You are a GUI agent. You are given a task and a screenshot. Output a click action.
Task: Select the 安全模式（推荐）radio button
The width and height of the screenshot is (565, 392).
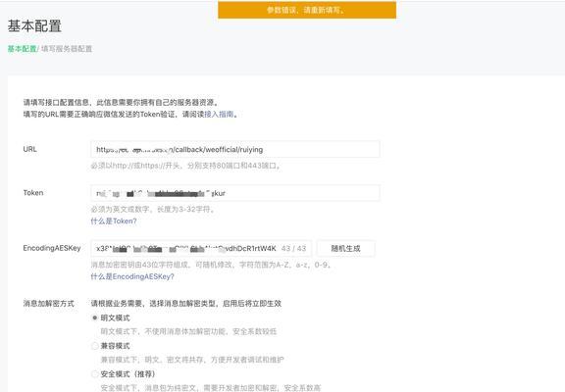pos(95,374)
